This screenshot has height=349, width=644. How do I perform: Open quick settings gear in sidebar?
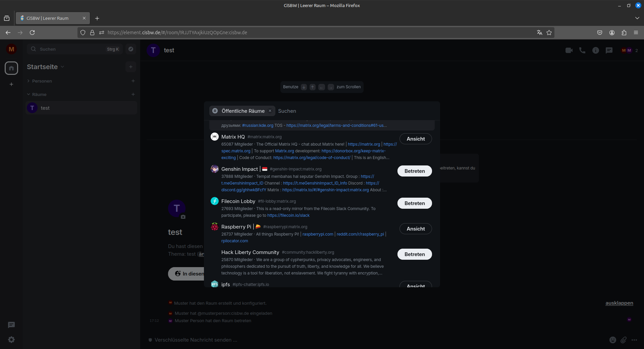[x=11, y=340]
